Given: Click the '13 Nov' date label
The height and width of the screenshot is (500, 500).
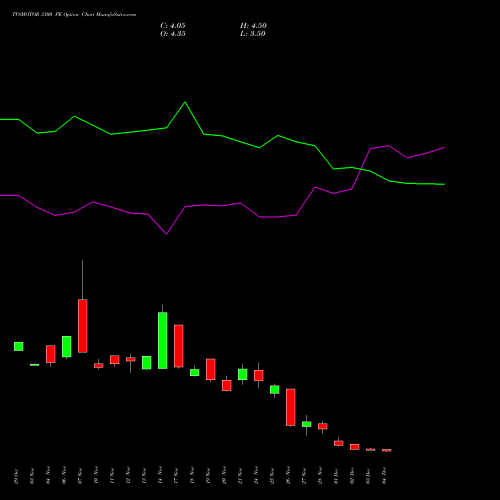Looking at the screenshot, I should tap(144, 476).
